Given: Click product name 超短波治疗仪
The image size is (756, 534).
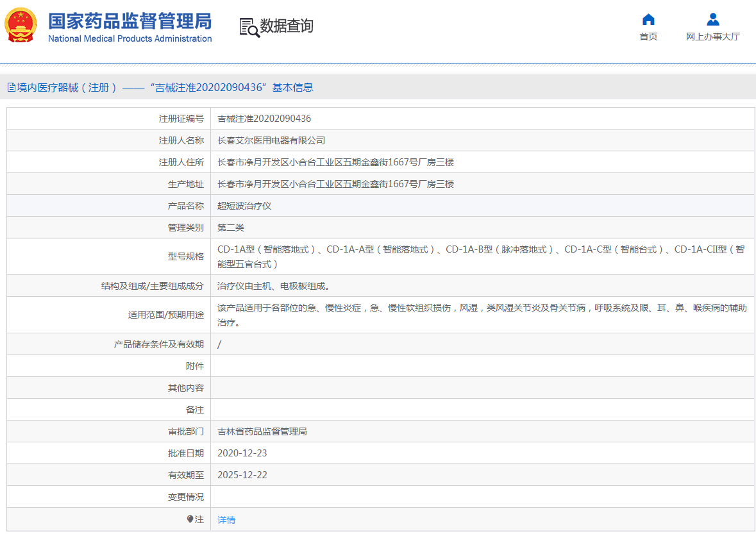Looking at the screenshot, I should pos(244,206).
